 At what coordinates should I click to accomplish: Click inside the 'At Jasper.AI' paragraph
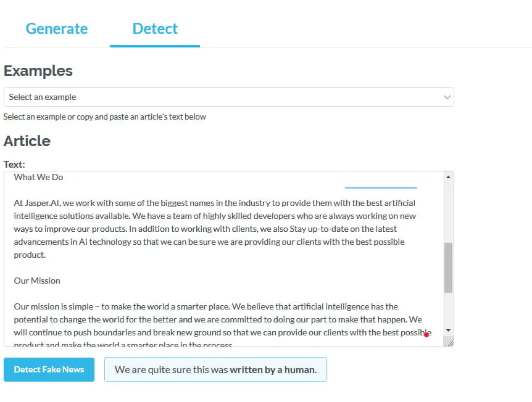[x=215, y=229]
